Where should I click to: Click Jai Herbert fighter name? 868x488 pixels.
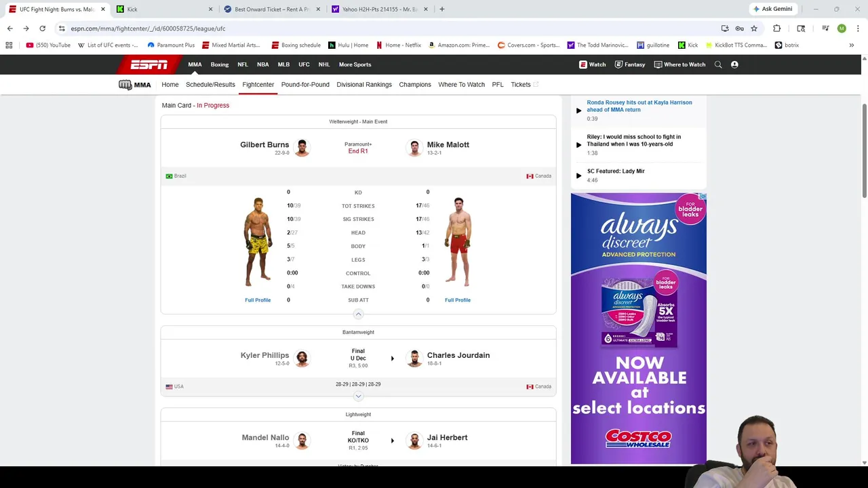tap(448, 437)
